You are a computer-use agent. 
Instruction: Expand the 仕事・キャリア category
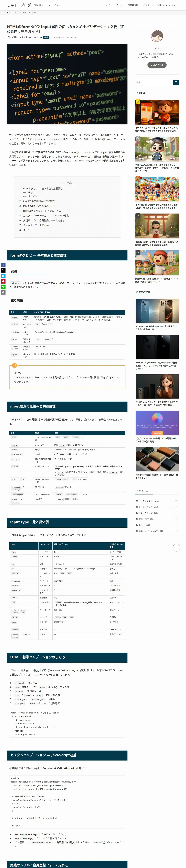tap(176, 513)
